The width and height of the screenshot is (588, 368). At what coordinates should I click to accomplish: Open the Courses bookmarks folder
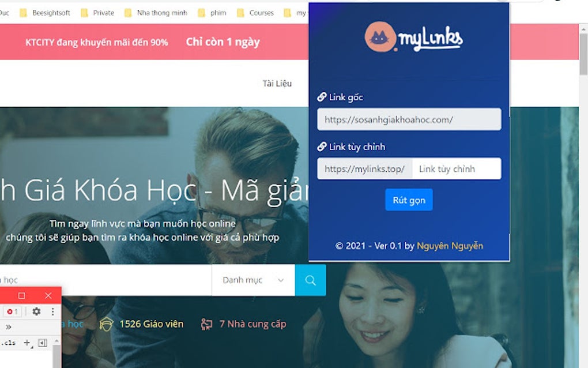coord(255,13)
